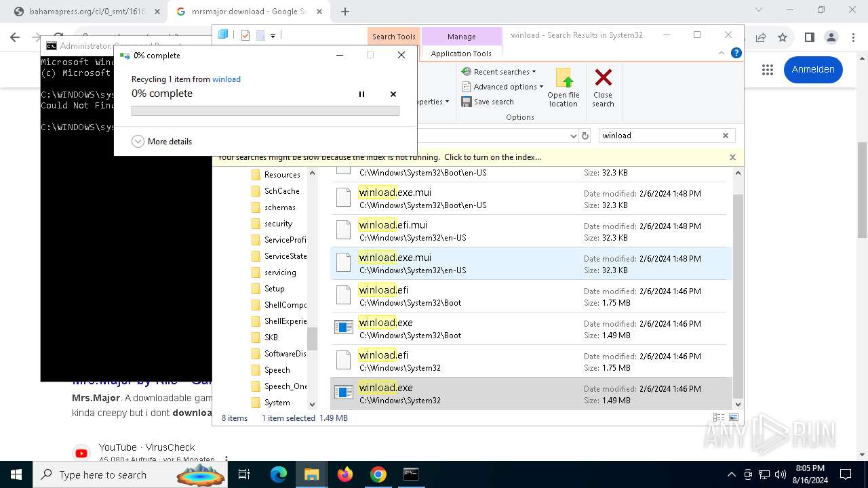Click Open file location icon

tap(564, 87)
